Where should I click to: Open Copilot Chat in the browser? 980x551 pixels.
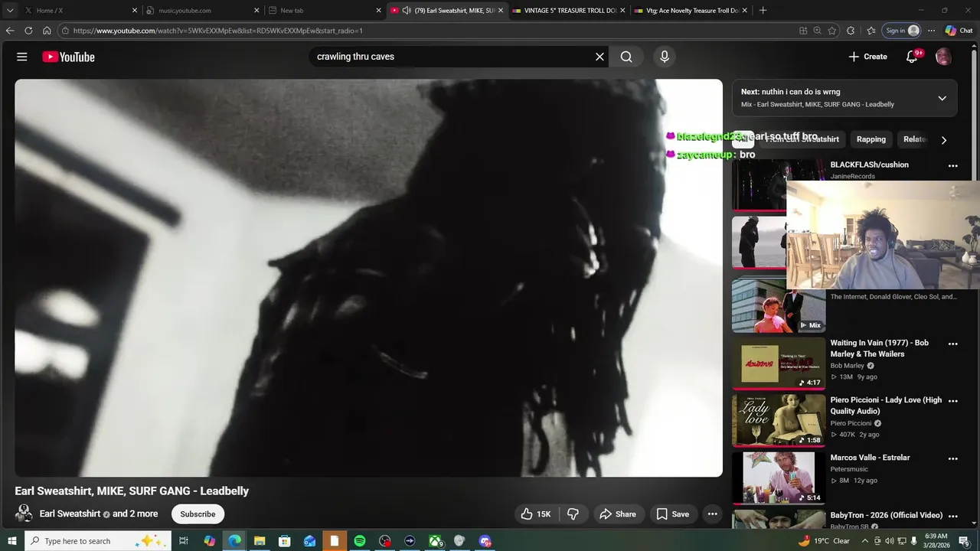pos(959,31)
